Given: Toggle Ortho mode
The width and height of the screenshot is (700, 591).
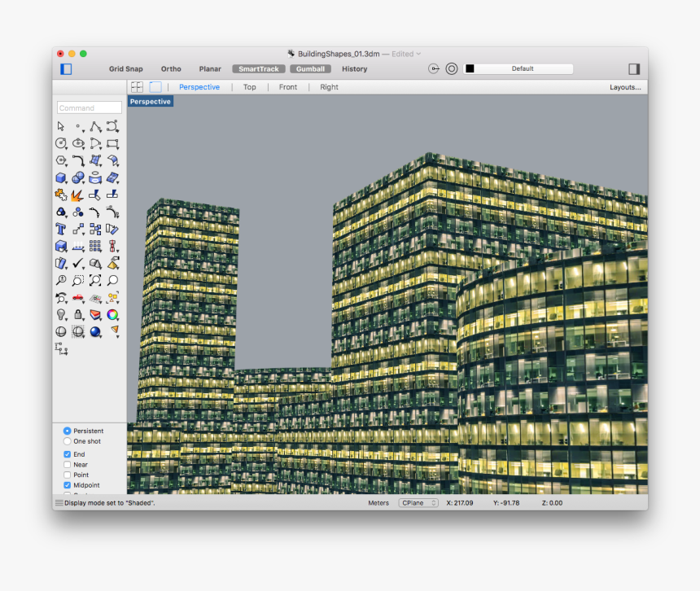Looking at the screenshot, I should tap(171, 68).
